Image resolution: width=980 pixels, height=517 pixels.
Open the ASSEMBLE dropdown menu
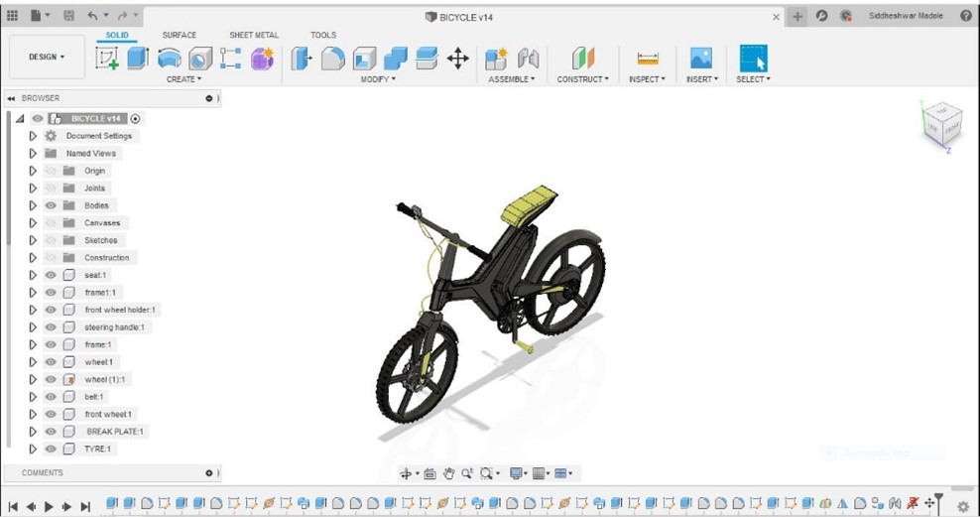click(512, 79)
